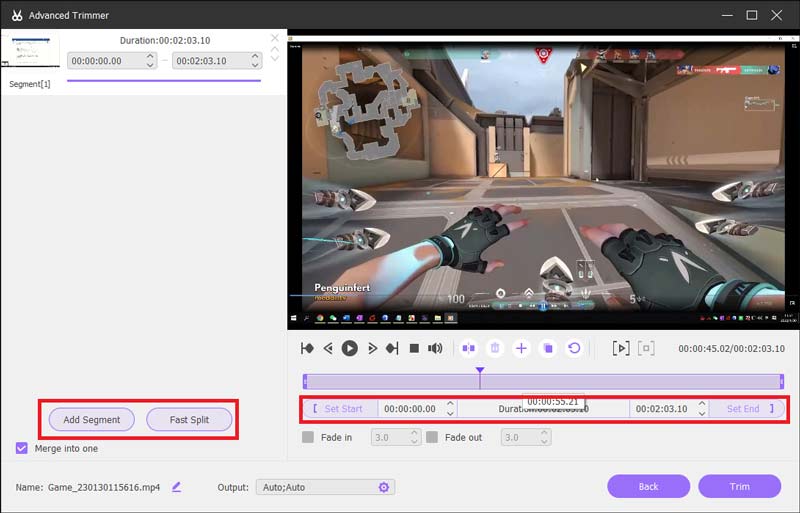Move Segment[1] down in the list

(274, 58)
